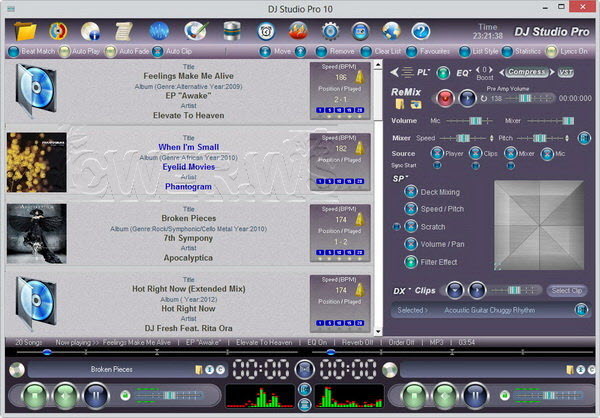600x418 pixels.
Task: Click the blue info icon in top toolbar
Action: pos(92,29)
